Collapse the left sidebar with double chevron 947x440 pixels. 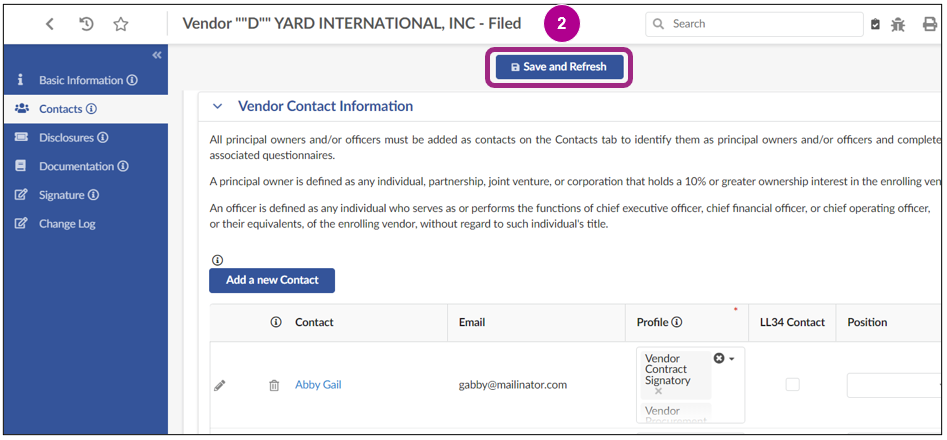pyautogui.click(x=157, y=55)
